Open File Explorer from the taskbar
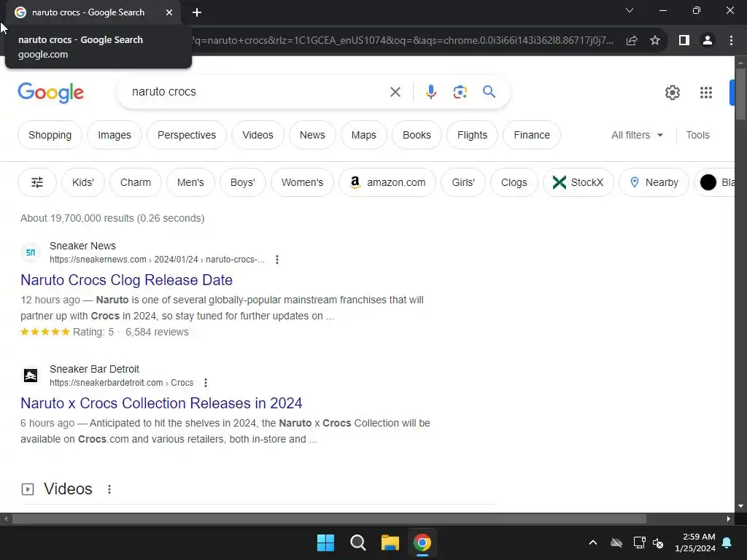747x560 pixels. pyautogui.click(x=390, y=542)
